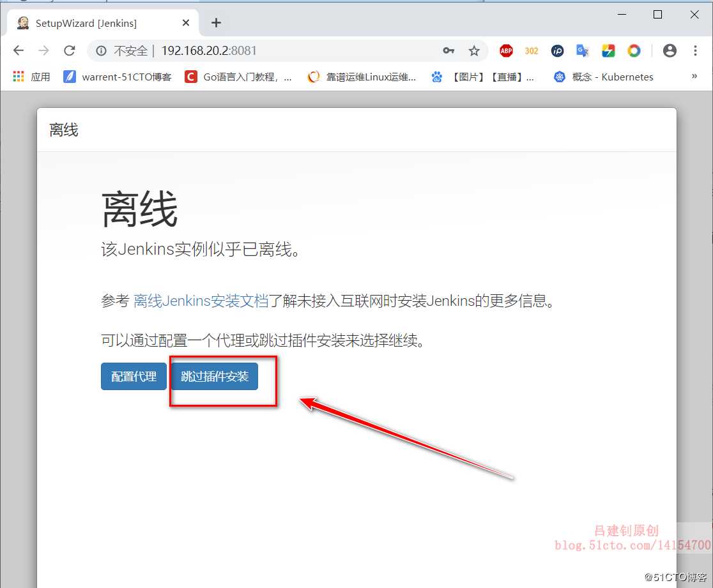Click the 302 extension icon
The width and height of the screenshot is (713, 588).
point(531,51)
